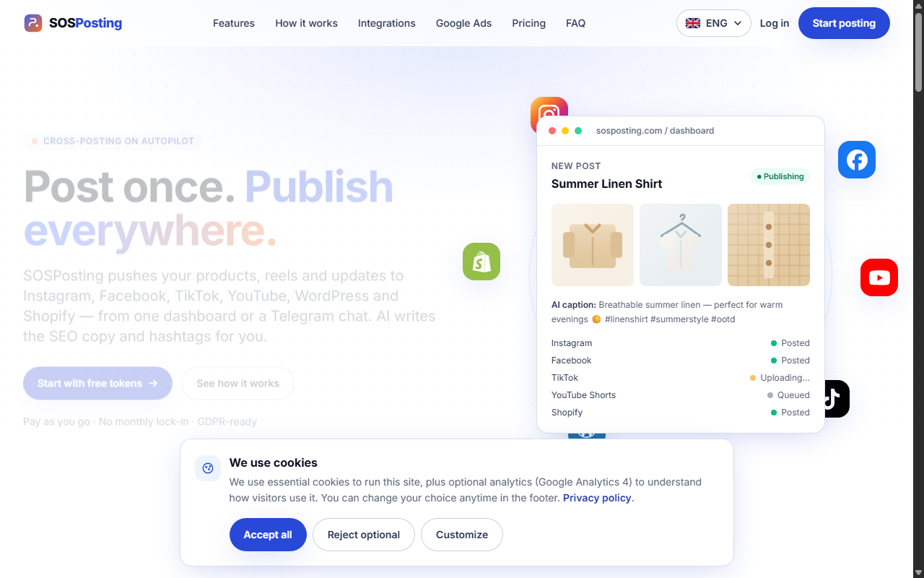Click the See how it works button
Viewport: 924px width, 578px height.
(x=237, y=383)
